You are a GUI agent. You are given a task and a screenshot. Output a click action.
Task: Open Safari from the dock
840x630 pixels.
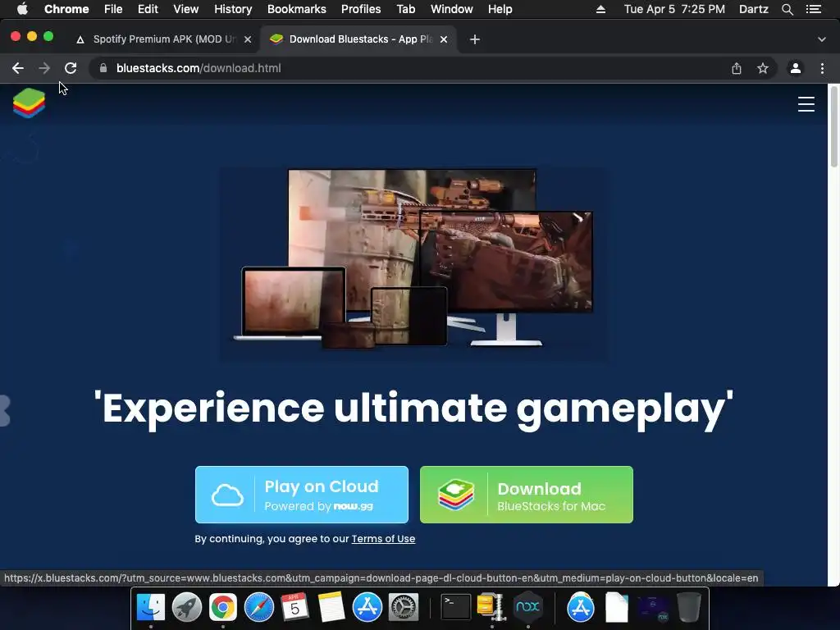(259, 607)
